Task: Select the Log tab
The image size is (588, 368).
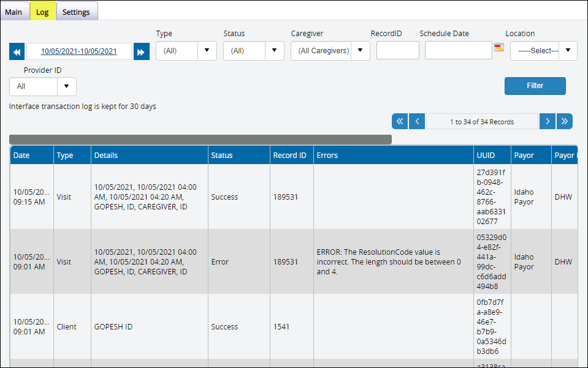Action: [x=42, y=12]
